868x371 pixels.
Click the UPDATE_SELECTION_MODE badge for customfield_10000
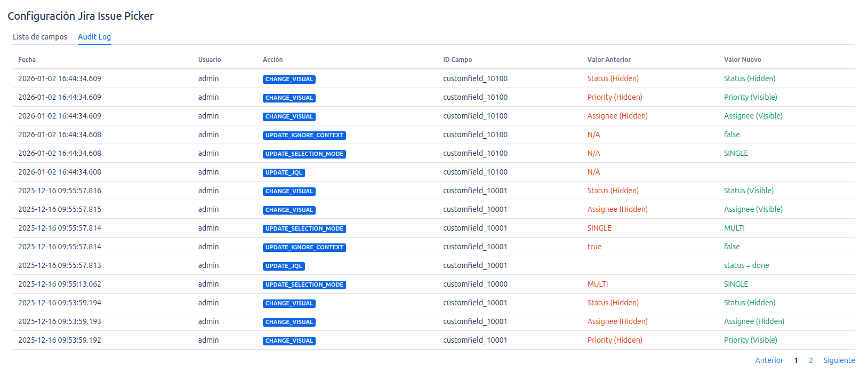(304, 285)
